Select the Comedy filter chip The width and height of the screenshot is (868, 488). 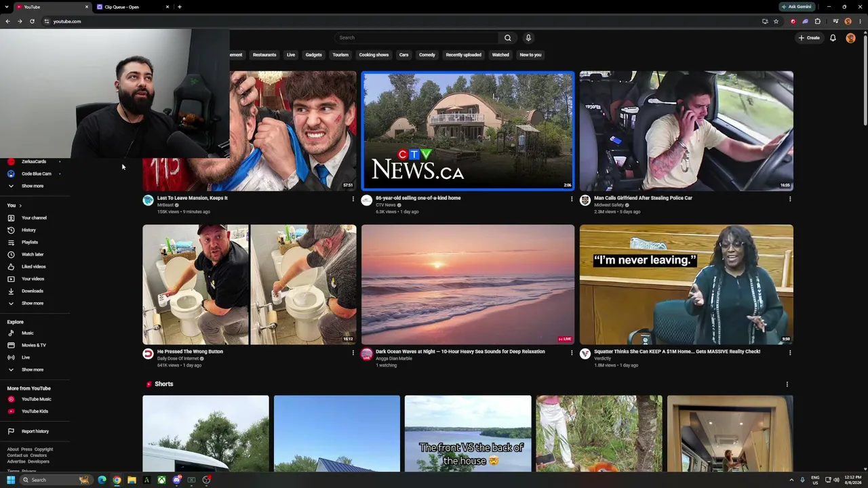click(x=427, y=55)
